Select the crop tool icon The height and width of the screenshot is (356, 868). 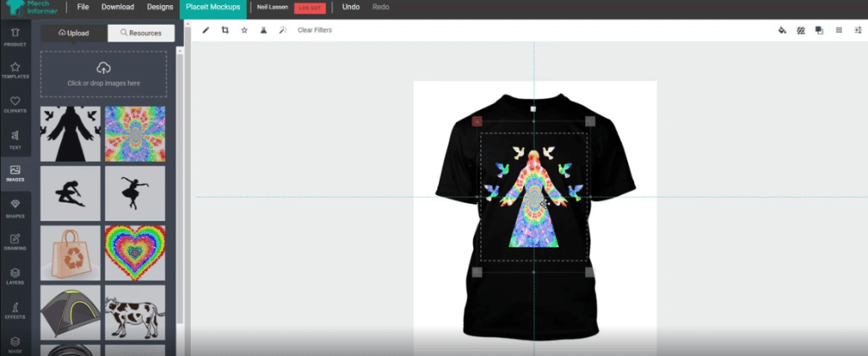(x=225, y=30)
